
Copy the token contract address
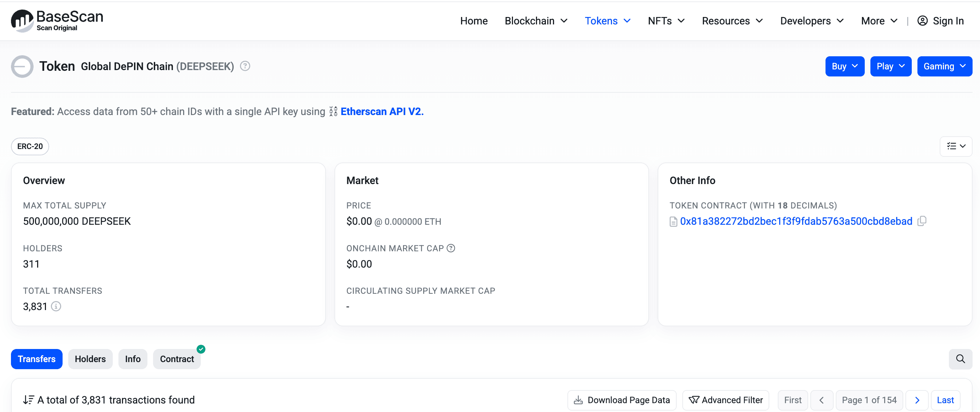[x=922, y=221]
